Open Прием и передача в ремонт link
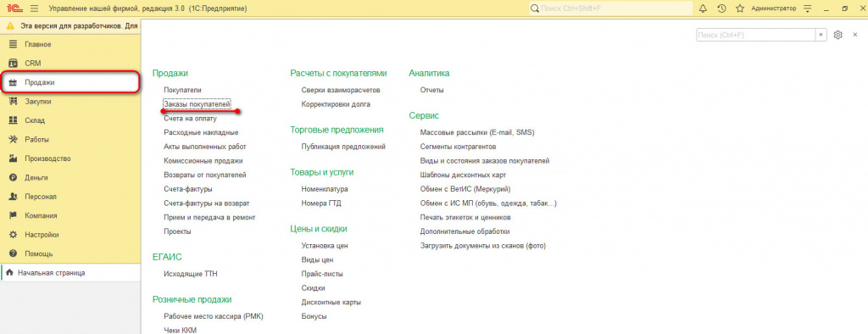868x334 pixels. [x=209, y=217]
